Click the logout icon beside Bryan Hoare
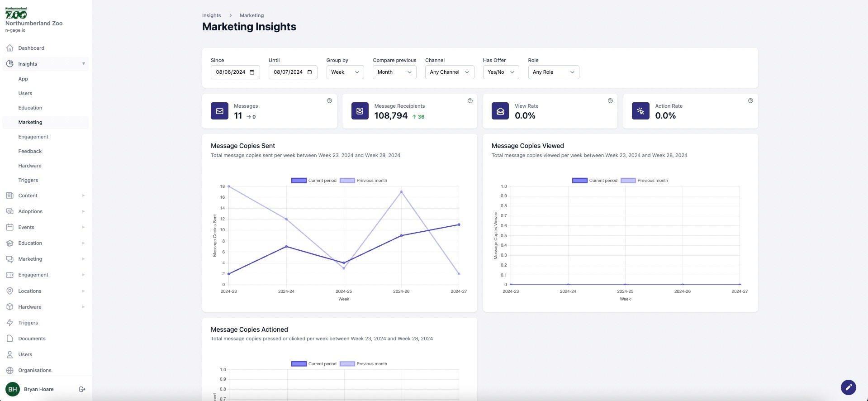Screen dimensions: 868x401 tap(82, 389)
